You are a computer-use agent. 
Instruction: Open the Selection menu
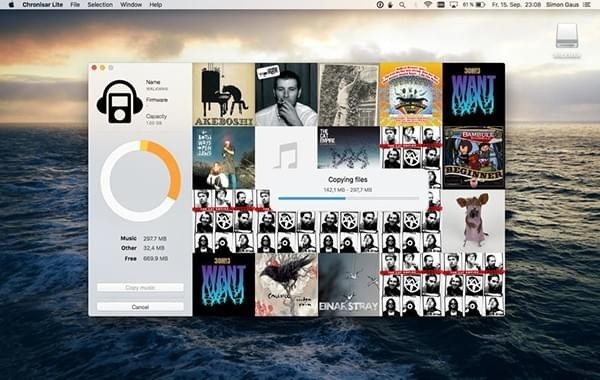point(100,5)
